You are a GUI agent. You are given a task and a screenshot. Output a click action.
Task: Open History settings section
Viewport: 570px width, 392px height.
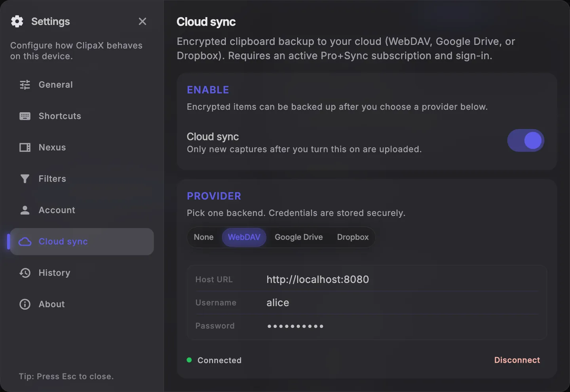(x=82, y=273)
